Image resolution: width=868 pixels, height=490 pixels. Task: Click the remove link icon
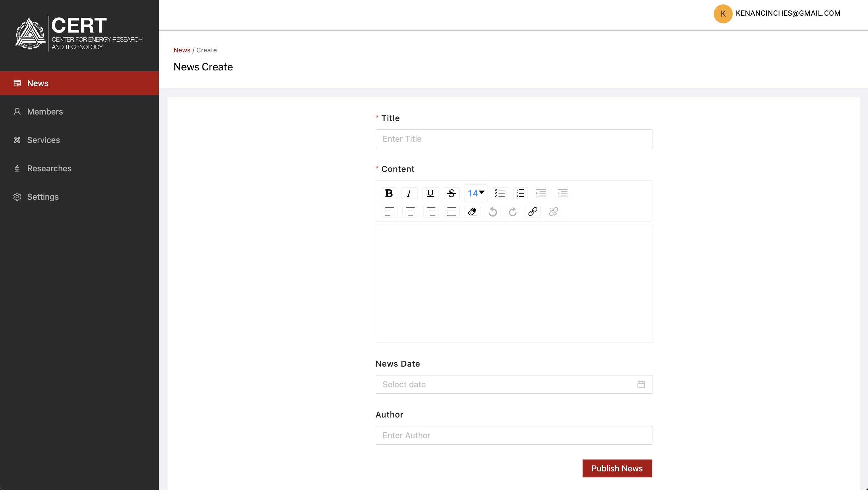[553, 212]
